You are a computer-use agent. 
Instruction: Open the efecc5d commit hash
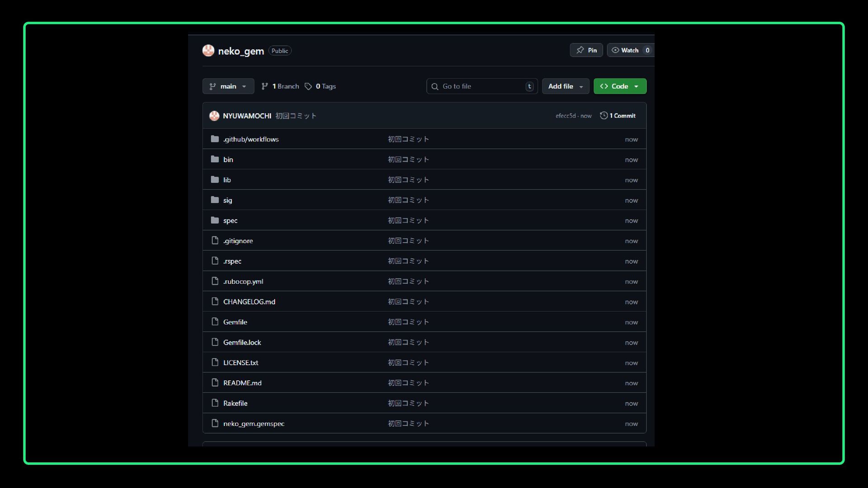[x=565, y=116]
